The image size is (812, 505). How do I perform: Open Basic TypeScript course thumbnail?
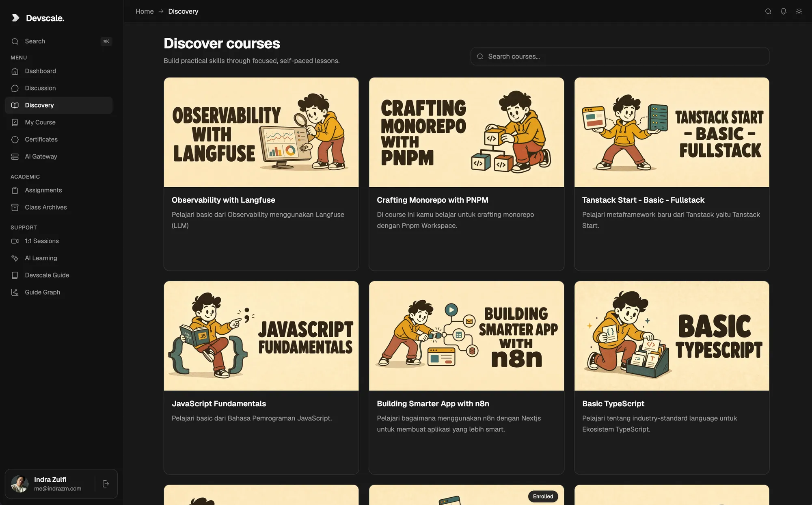tap(672, 336)
